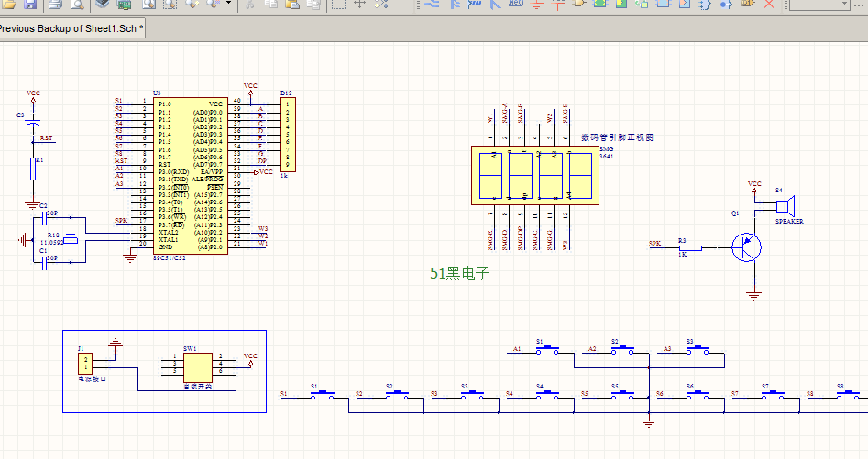
Task: Select the place directive D1 icon
Action: click(x=747, y=5)
